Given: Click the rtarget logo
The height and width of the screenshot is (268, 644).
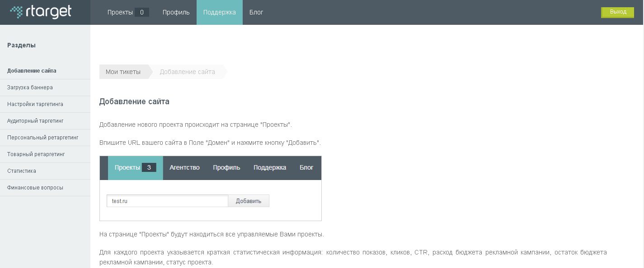Looking at the screenshot, I should [x=41, y=12].
